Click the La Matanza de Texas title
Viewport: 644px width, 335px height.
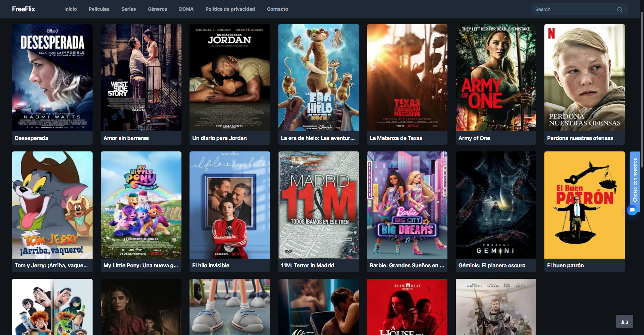pyautogui.click(x=396, y=138)
